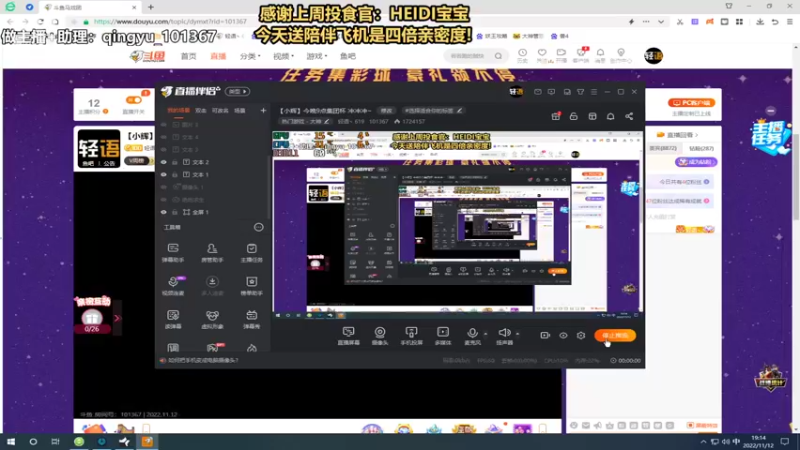Open the notification bell in 直播伴侣
Image resolution: width=800 pixels, height=450 pixels.
pos(610,116)
